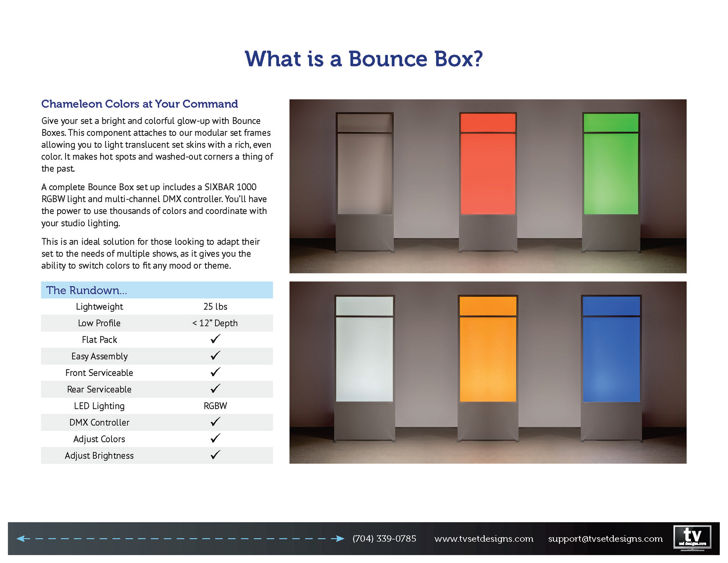Image resolution: width=728 pixels, height=563 pixels.
Task: Click the 'Easy Assembly' row label
Action: click(99, 356)
